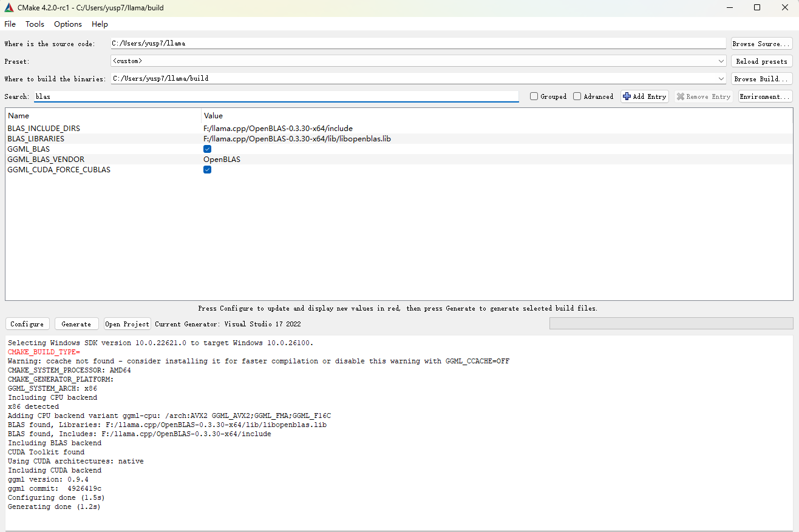The height and width of the screenshot is (532, 799).
Task: Click the progress bar beside Current Generator
Action: (671, 324)
